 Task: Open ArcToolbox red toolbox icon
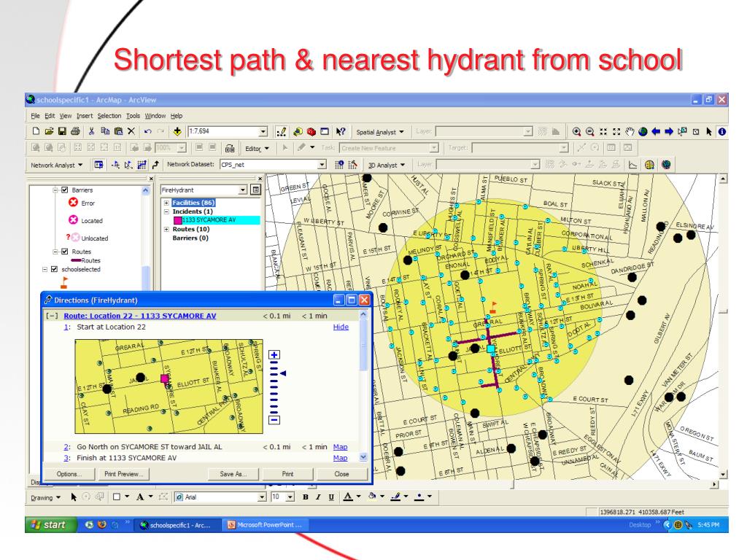[311, 131]
